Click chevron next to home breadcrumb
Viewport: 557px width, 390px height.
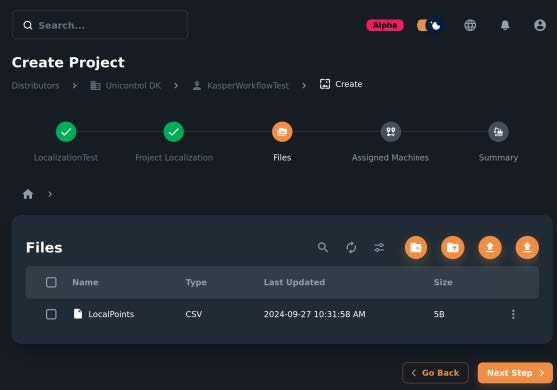(x=50, y=194)
